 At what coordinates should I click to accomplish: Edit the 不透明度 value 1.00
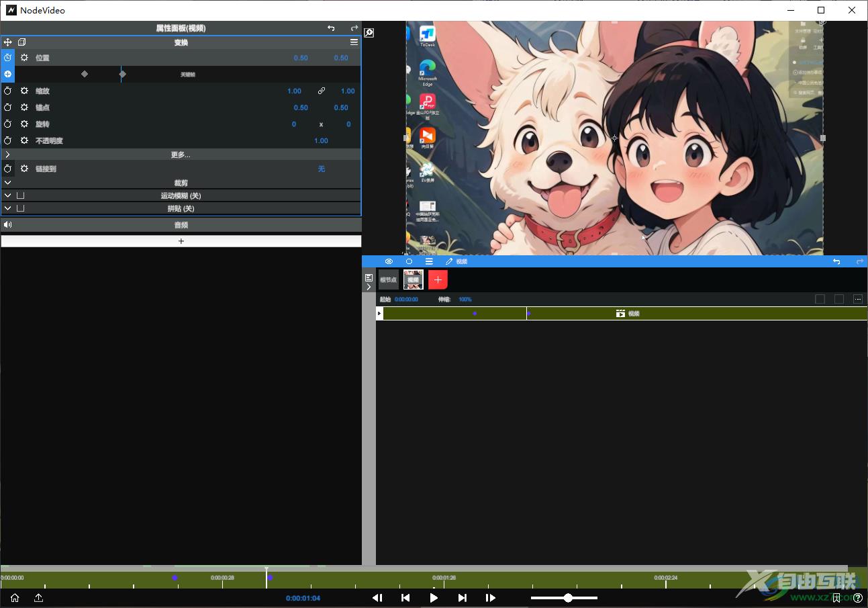click(x=321, y=141)
